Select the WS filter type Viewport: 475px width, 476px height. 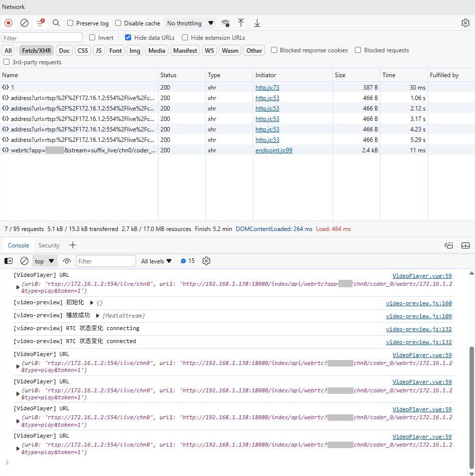tap(209, 50)
